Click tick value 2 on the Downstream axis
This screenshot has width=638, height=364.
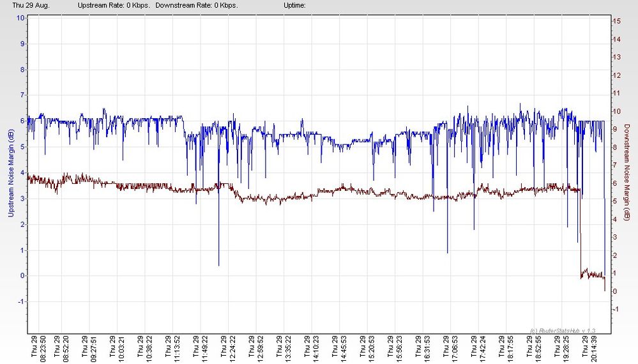(615, 255)
